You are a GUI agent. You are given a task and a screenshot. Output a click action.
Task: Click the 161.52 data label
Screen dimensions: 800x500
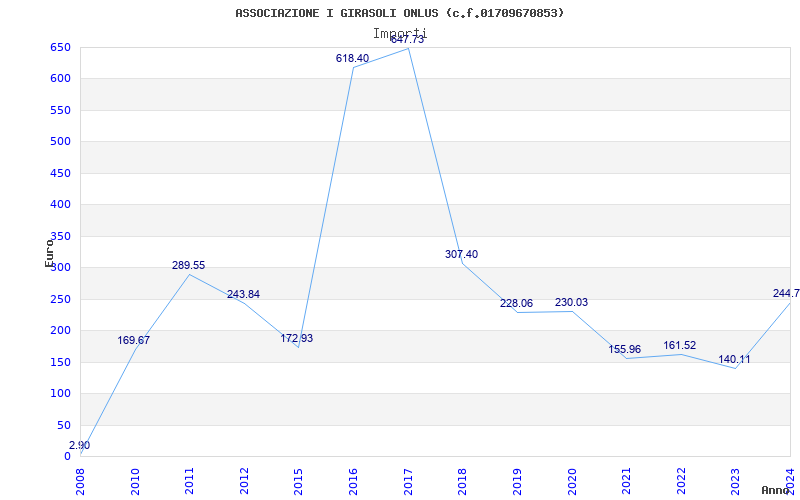(680, 345)
